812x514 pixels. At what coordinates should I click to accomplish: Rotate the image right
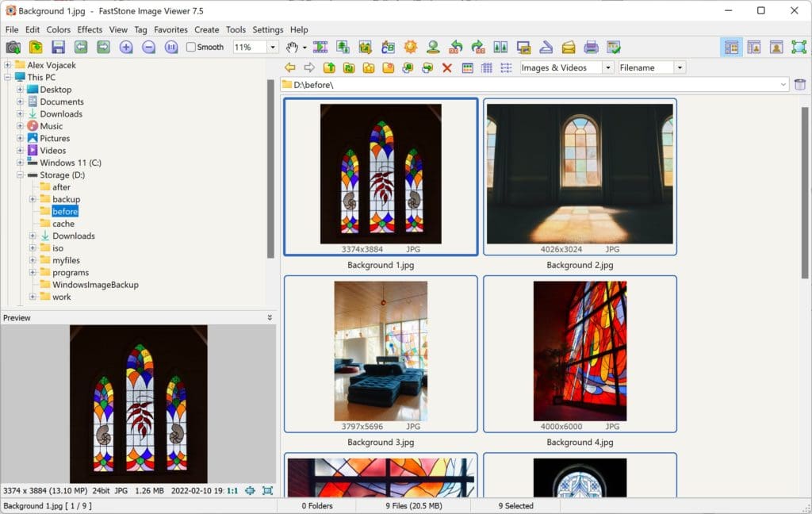[478, 47]
